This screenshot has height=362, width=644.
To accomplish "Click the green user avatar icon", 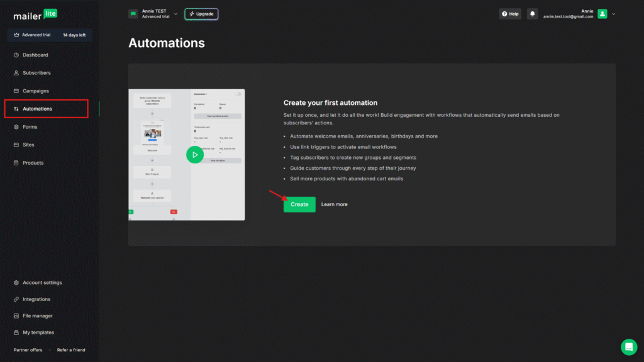I will point(602,14).
